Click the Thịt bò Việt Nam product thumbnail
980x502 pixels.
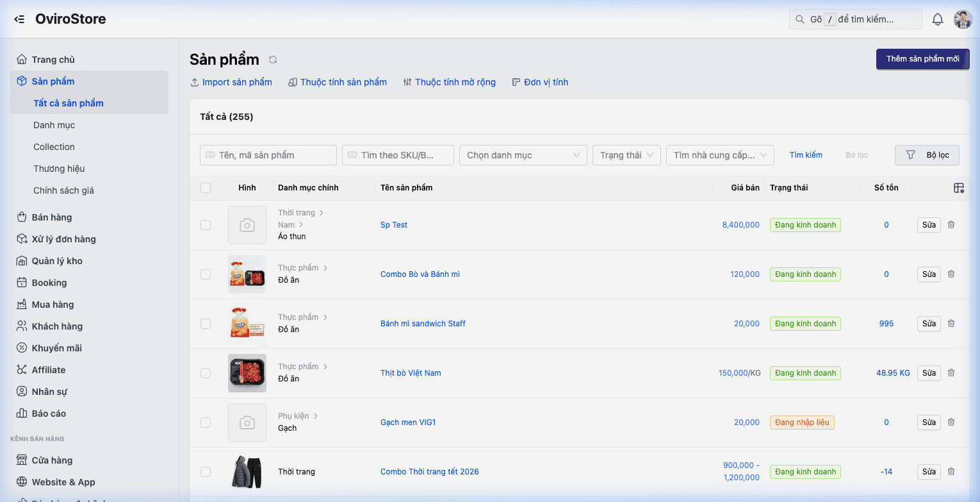247,372
